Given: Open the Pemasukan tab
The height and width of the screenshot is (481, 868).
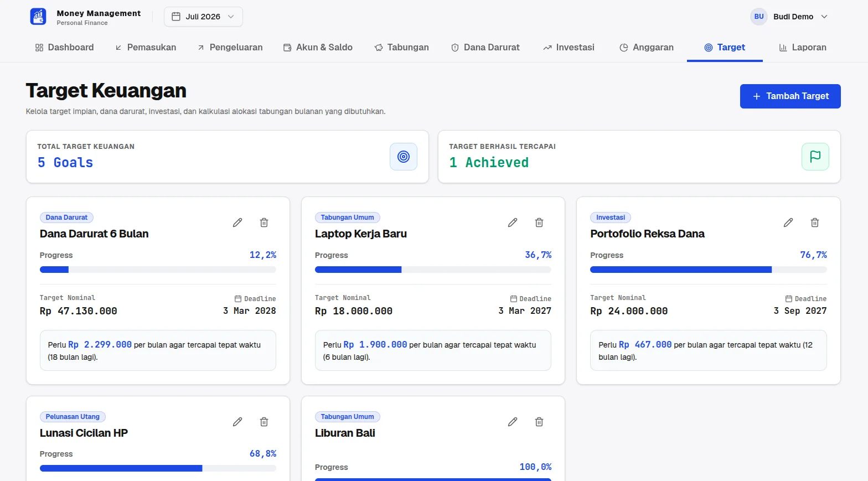Looking at the screenshot, I should coord(146,48).
